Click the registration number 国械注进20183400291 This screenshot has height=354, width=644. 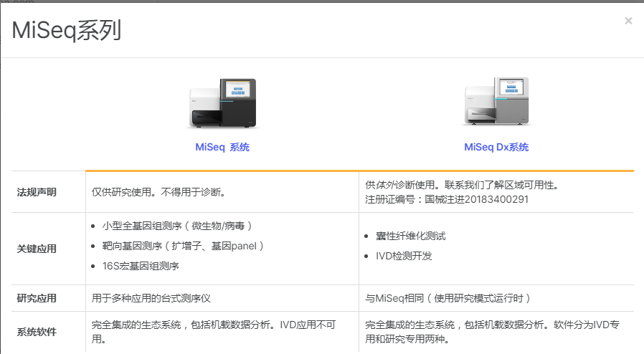(x=476, y=199)
